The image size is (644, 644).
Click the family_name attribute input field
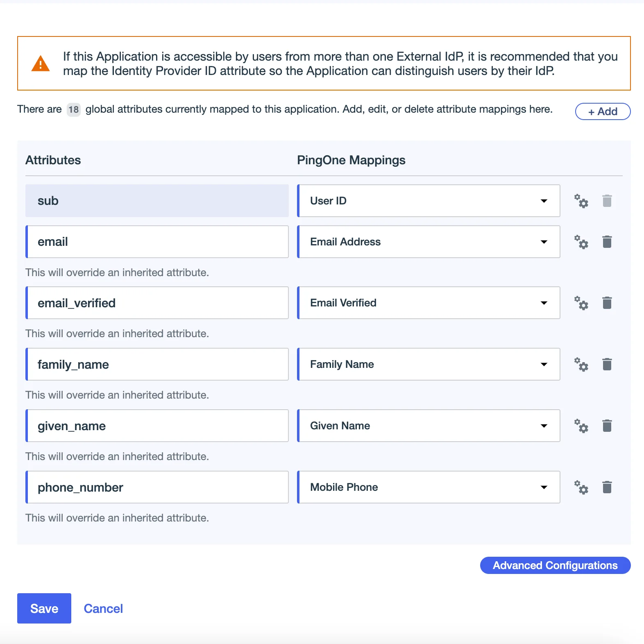157,364
